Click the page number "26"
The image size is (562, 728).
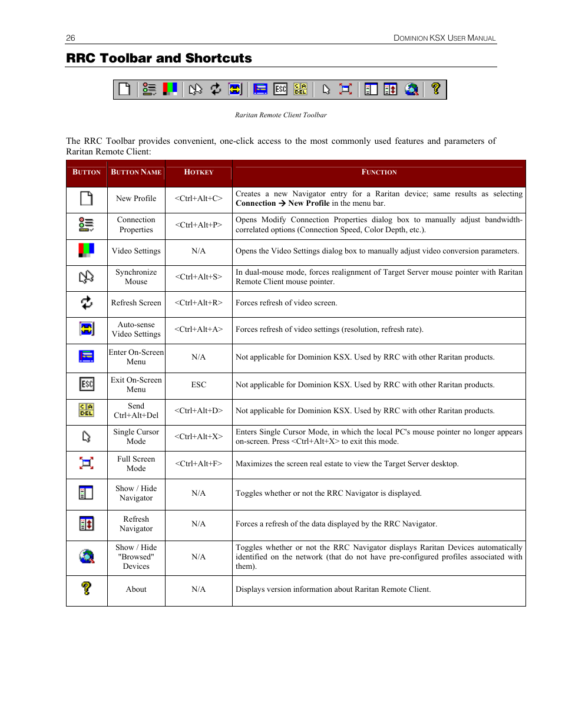pos(71,38)
